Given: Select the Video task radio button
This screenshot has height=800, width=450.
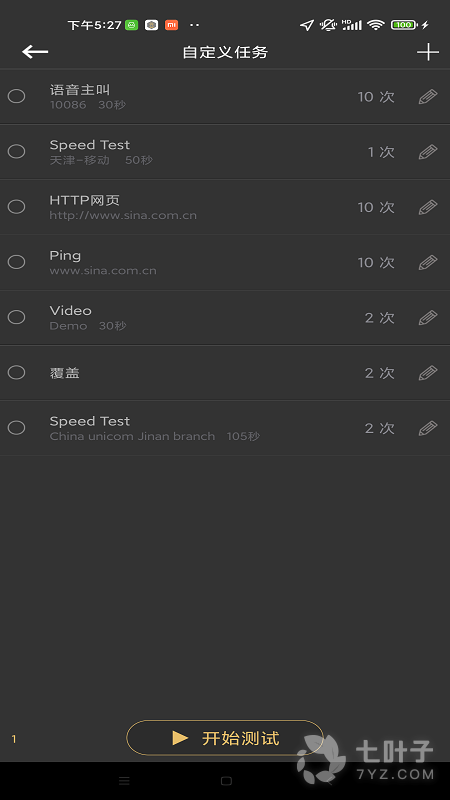Looking at the screenshot, I should 16,317.
